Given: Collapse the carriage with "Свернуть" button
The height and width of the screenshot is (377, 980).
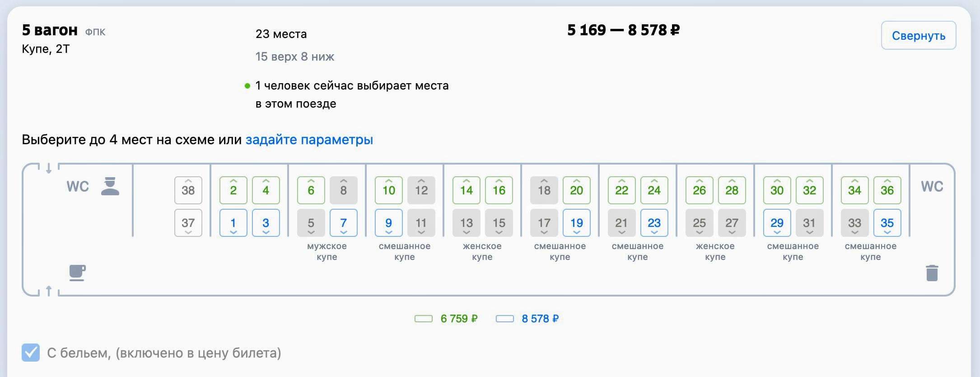Looking at the screenshot, I should pyautogui.click(x=918, y=36).
